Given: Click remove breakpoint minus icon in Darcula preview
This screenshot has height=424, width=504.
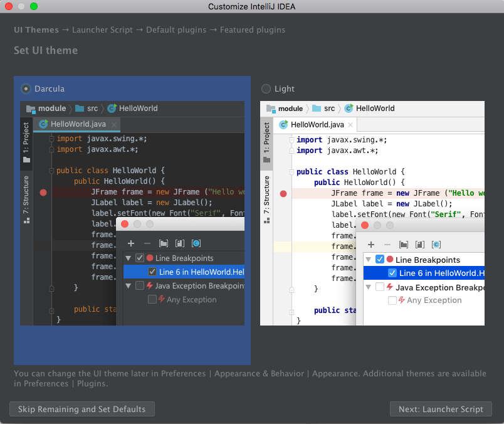Looking at the screenshot, I should click(147, 243).
